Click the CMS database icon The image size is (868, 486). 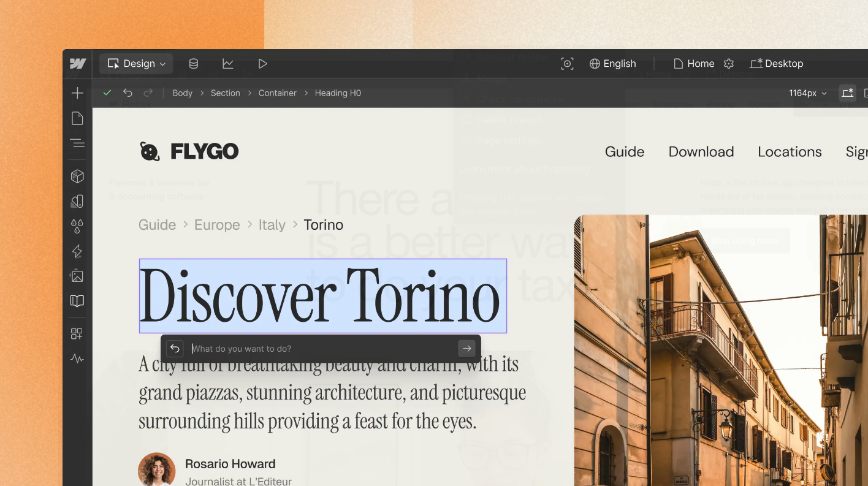pos(194,64)
